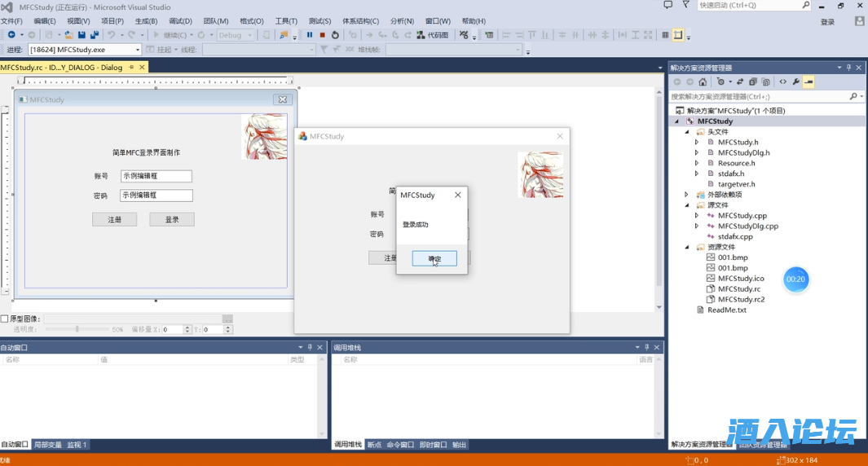Toggle the highlighted preview-selected-items button
868x466 pixels.
(x=809, y=81)
